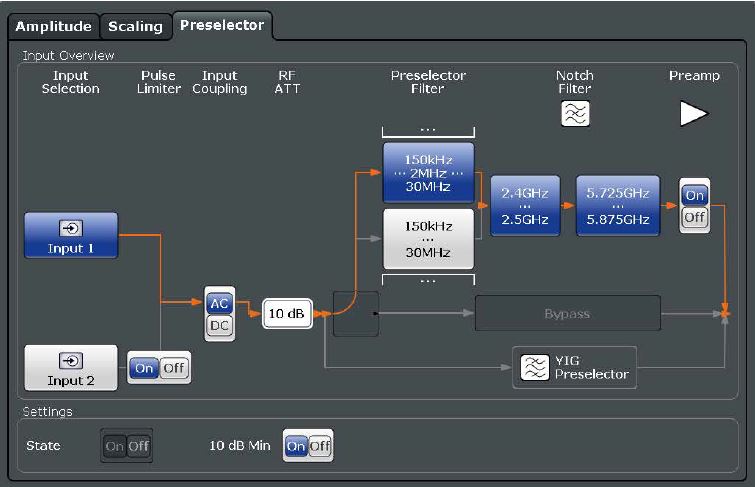The width and height of the screenshot is (755, 487).
Task: Click the Preamp triangle icon
Action: (693, 114)
